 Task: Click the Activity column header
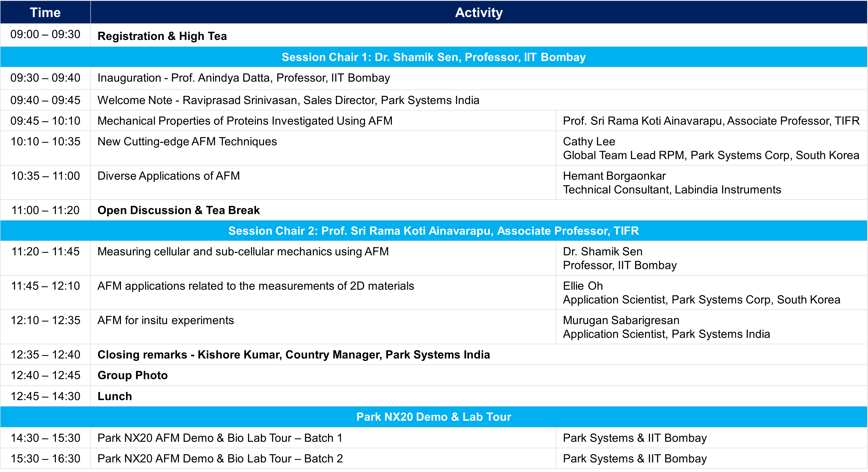click(x=478, y=13)
